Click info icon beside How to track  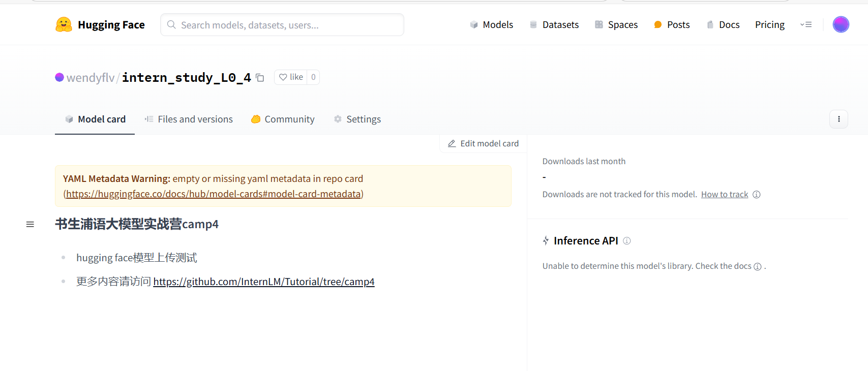(756, 195)
